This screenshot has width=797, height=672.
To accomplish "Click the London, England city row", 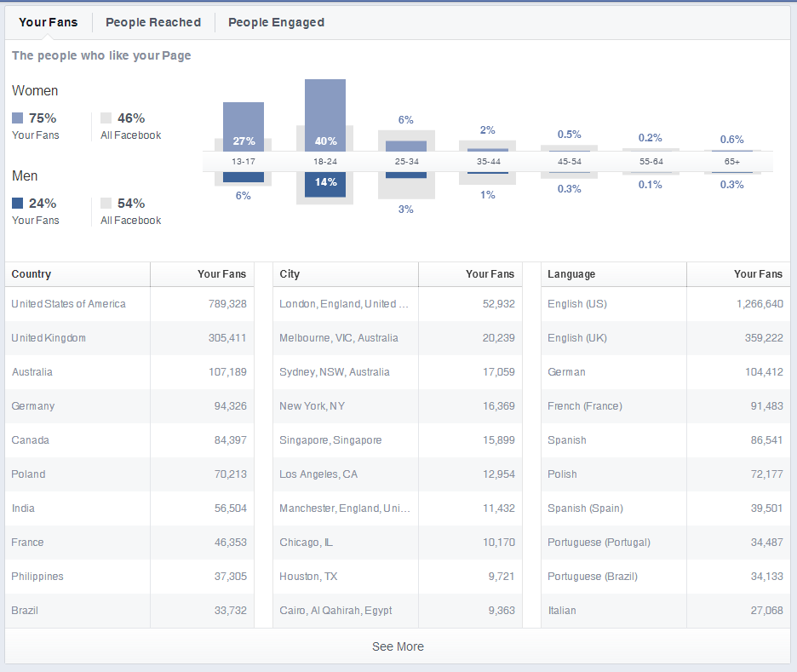I will [398, 304].
